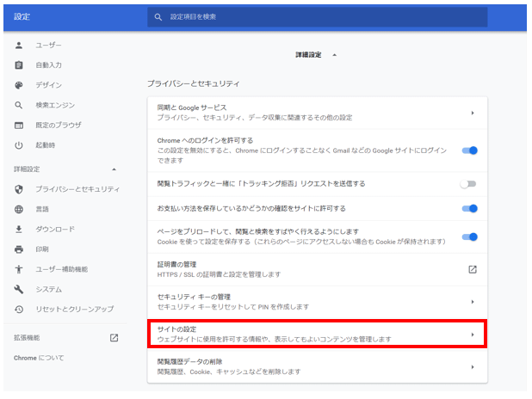
Task: Toggle the お支払い方法 confirmation switch
Action: 469,208
